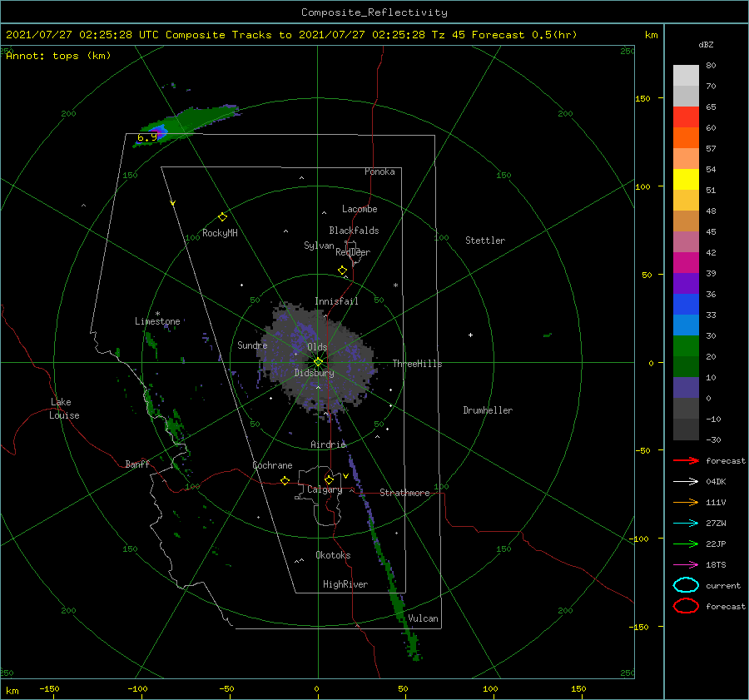The height and width of the screenshot is (700, 749).
Task: Click the Strathmore town label
Action: [x=404, y=493]
